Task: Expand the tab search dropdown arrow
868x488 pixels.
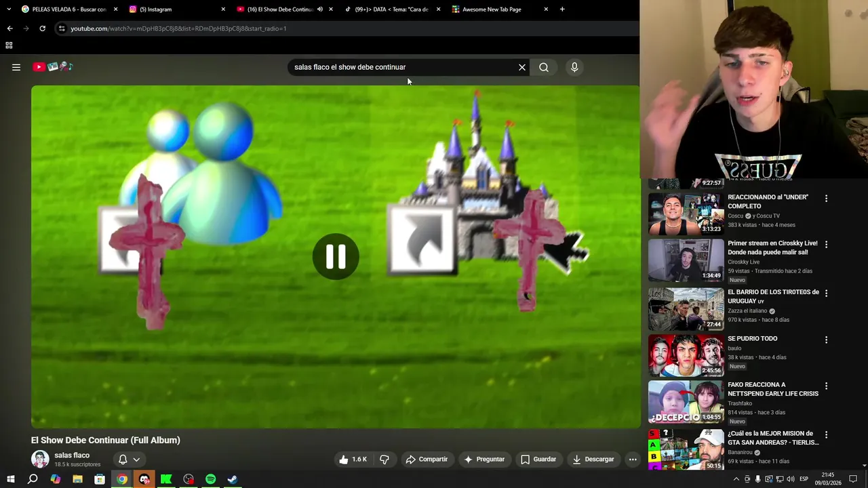Action: [9, 9]
